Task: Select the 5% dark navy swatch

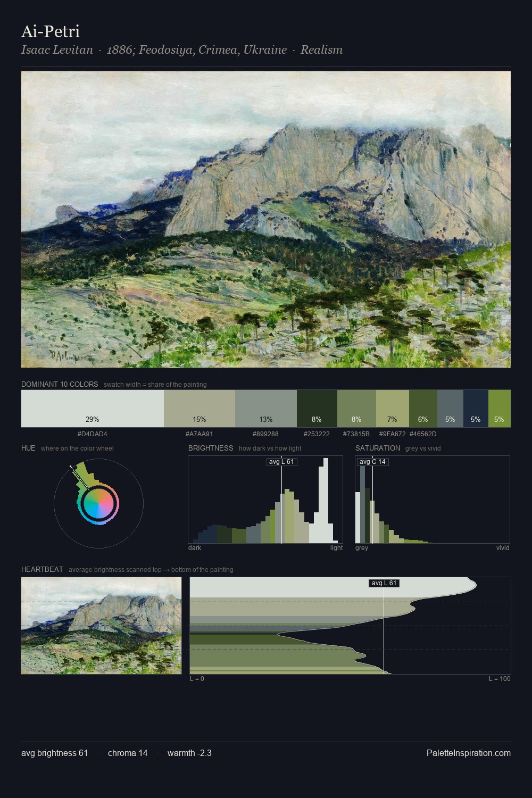Action: click(476, 409)
